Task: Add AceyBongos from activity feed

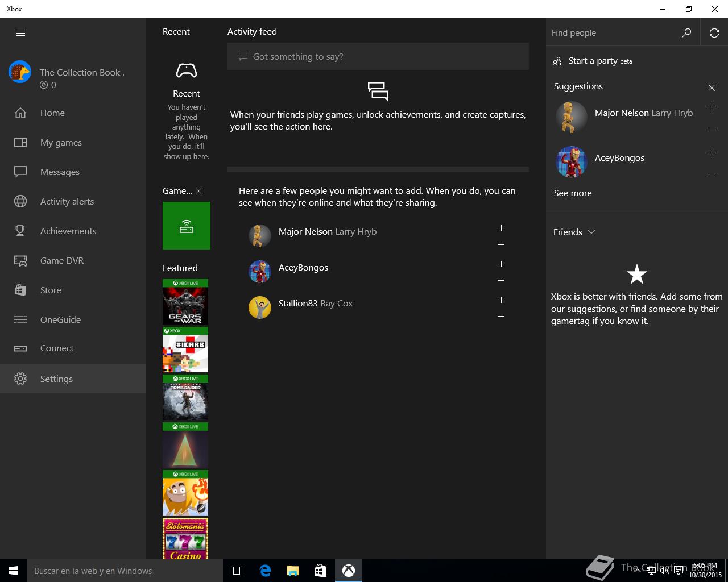Action: point(501,264)
